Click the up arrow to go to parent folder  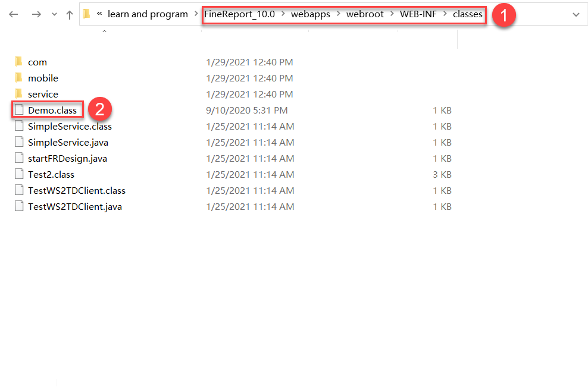[x=70, y=14]
